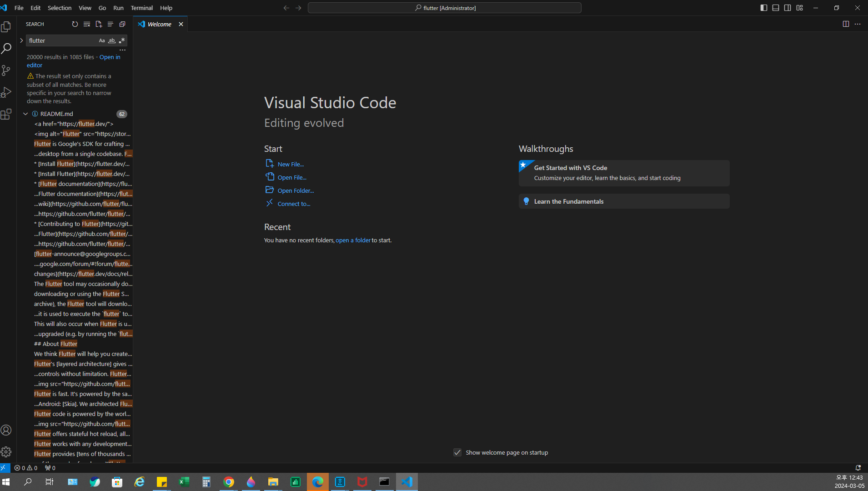The height and width of the screenshot is (491, 868).
Task: Open the Manage gear icon
Action: 6,452
